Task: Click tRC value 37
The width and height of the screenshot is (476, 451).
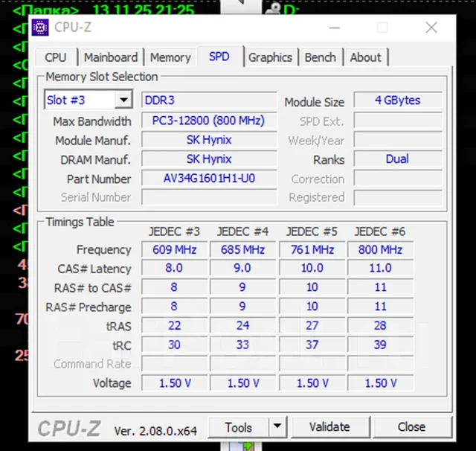Action: (312, 345)
